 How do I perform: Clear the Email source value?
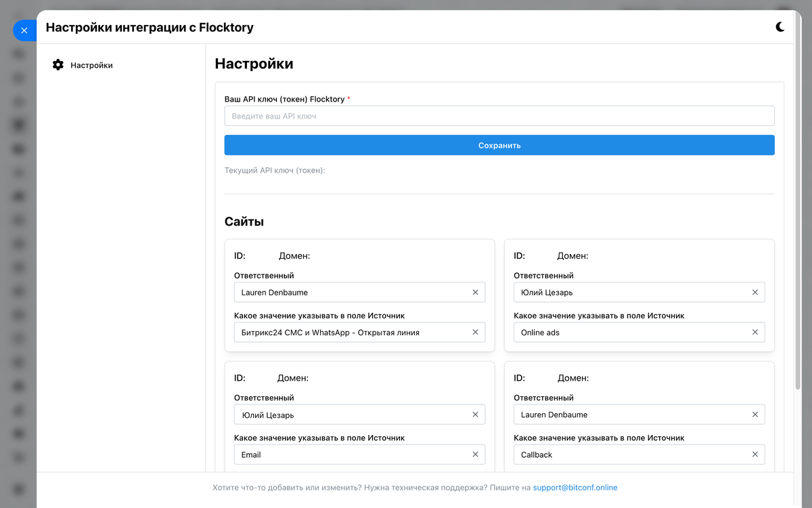475,454
